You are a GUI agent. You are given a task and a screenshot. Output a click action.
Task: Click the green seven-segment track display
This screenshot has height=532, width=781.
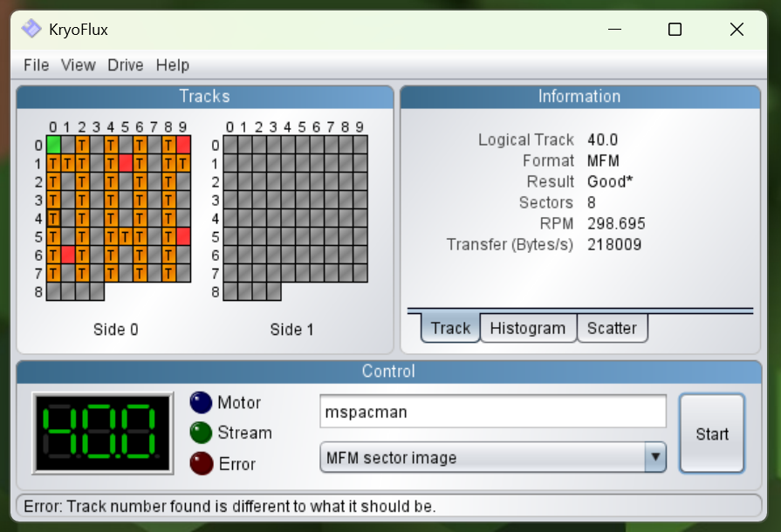[103, 433]
